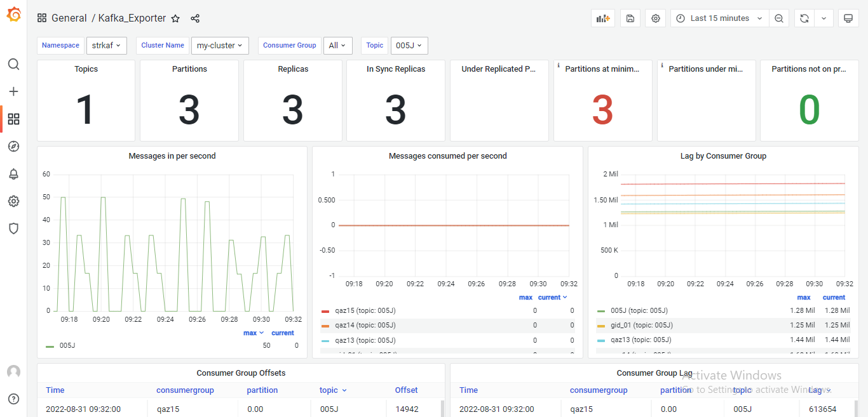Screen dimensions: 868x417
Task: Open the Topics panel title menu
Action: pos(86,69)
